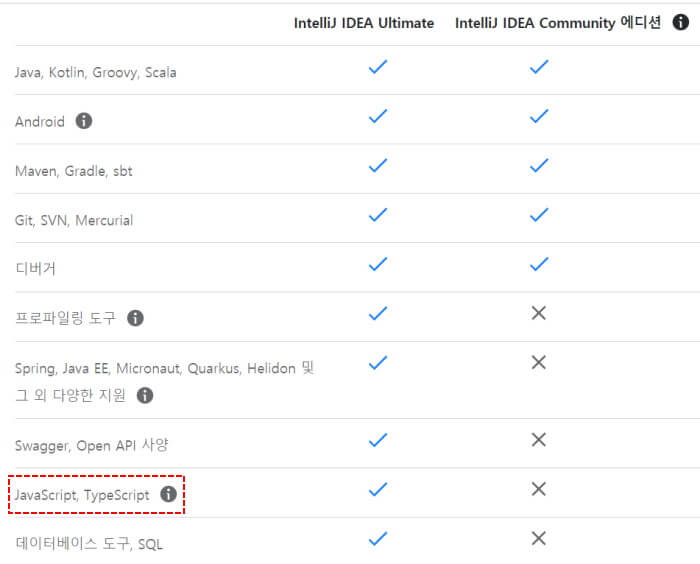Screen dimensions: 700x564
Task: Click Ultimate checkmark in Swagger row
Action: (378, 440)
